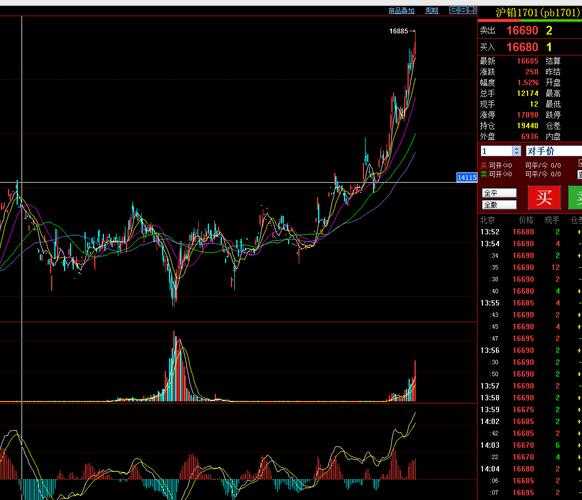This screenshot has width=582, height=500.
Task: Select the 13:52 tick trade row
Action: click(x=530, y=232)
